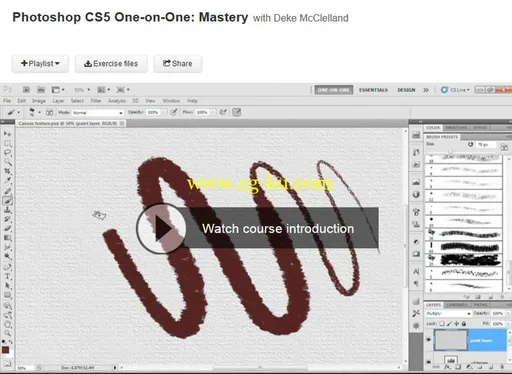Select the Spot Healing Brush tool

coord(7,191)
